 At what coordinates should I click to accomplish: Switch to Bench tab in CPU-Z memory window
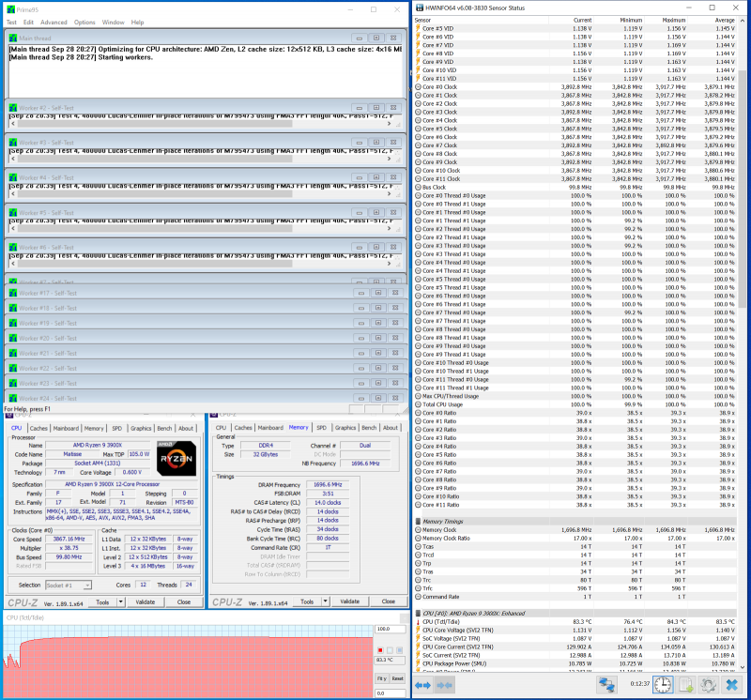(x=369, y=428)
